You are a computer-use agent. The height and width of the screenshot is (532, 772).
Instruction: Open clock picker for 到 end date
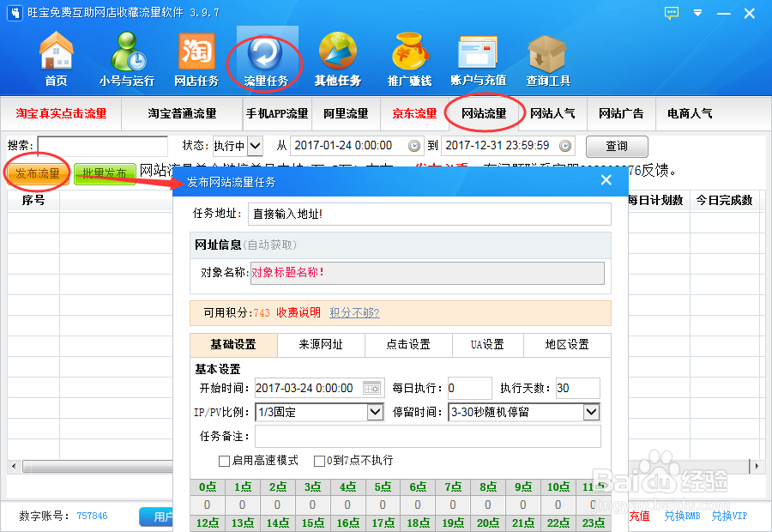point(565,146)
